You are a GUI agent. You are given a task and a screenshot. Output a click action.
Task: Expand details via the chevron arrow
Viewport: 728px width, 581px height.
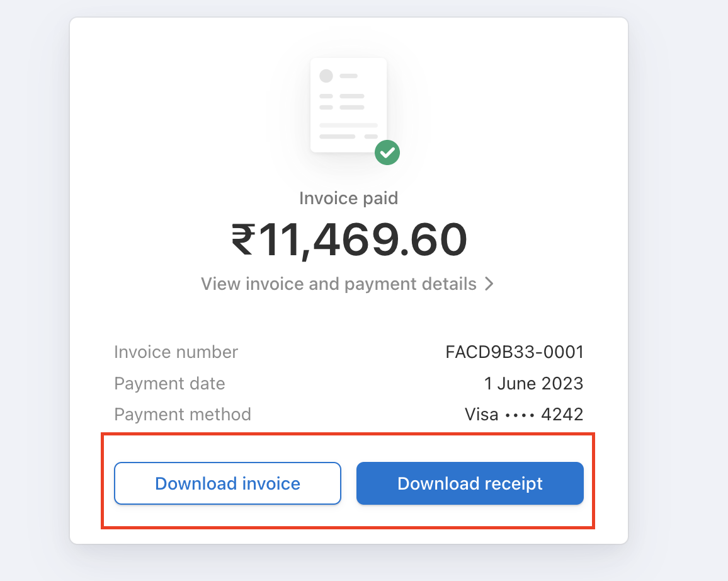pos(489,284)
